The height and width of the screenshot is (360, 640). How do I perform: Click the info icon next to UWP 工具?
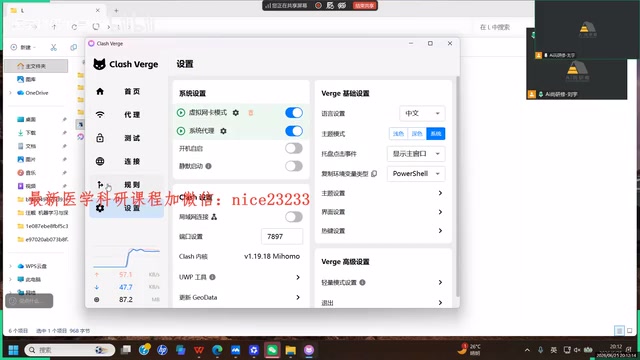coord(212,277)
